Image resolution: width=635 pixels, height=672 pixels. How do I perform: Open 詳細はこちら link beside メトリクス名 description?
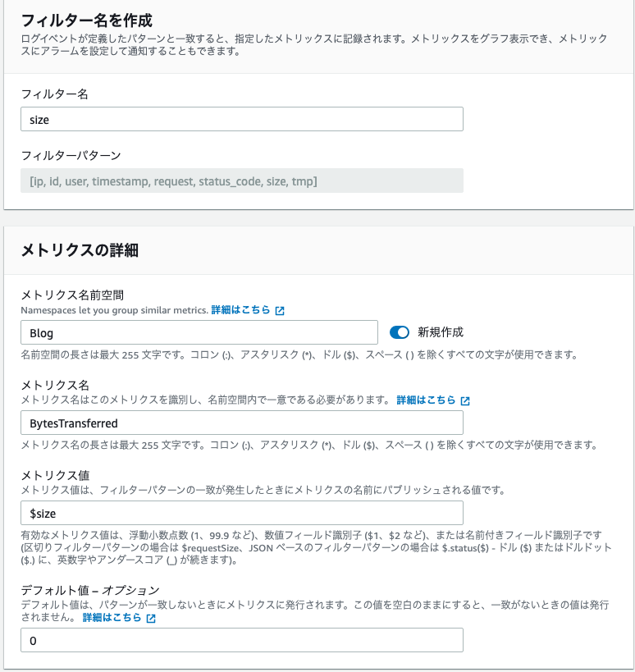pos(426,400)
